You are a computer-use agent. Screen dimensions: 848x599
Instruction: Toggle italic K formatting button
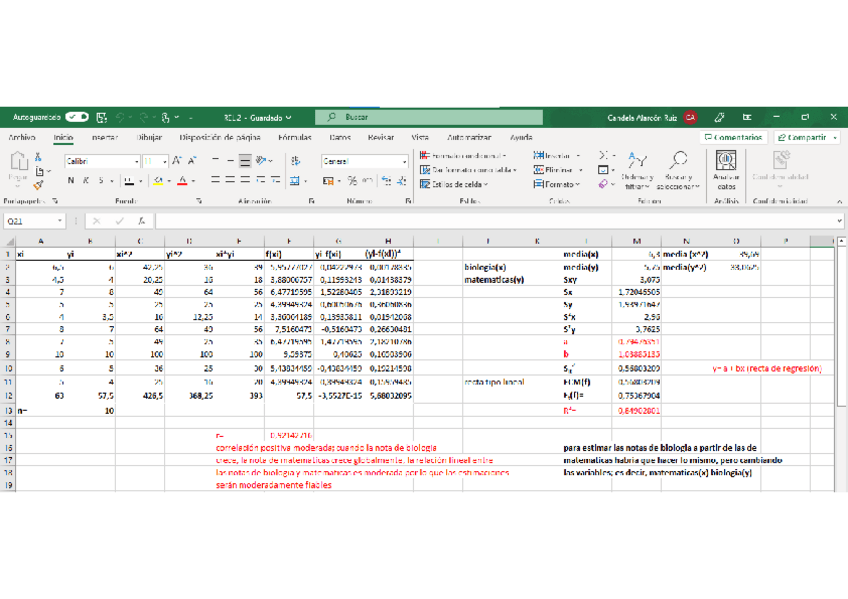pos(86,181)
